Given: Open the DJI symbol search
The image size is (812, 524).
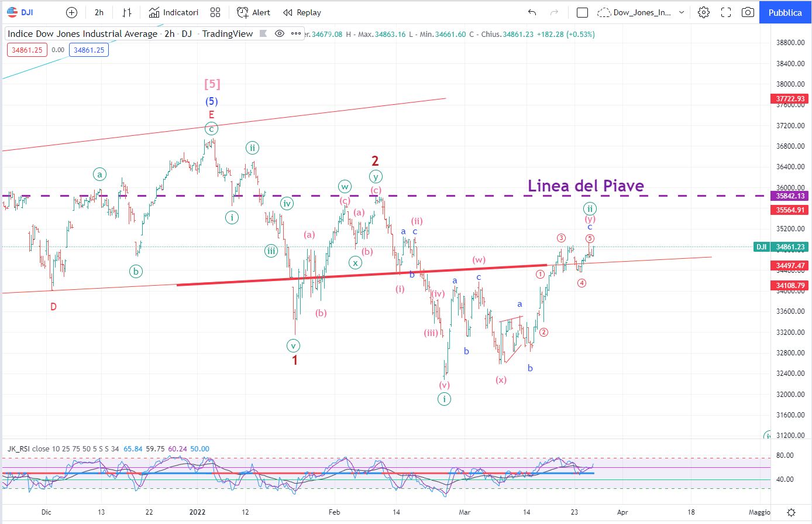Looking at the screenshot, I should click(20, 12).
